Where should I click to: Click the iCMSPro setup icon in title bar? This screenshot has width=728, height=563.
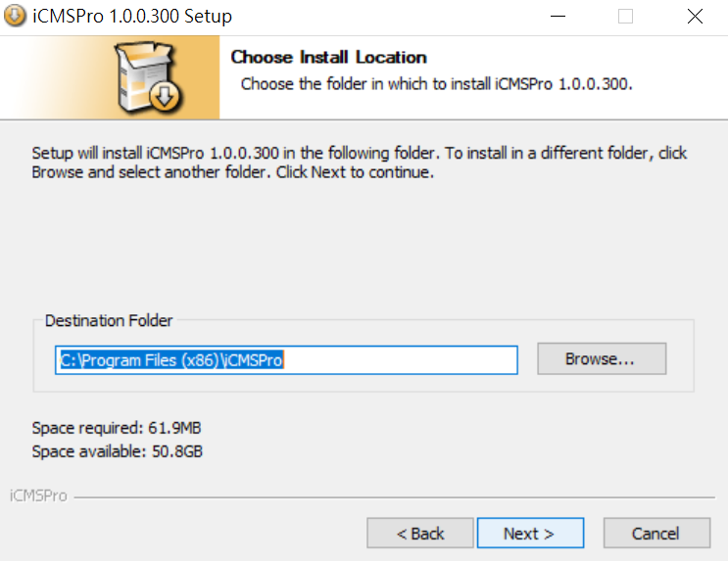15,16
